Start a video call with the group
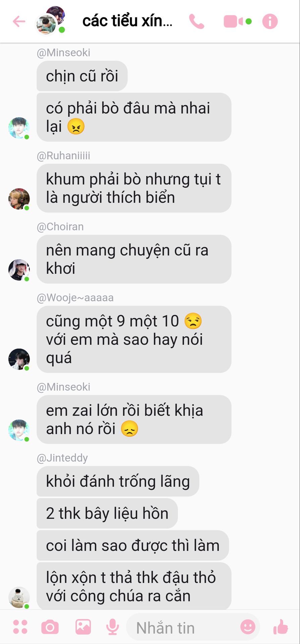 pos(233,21)
